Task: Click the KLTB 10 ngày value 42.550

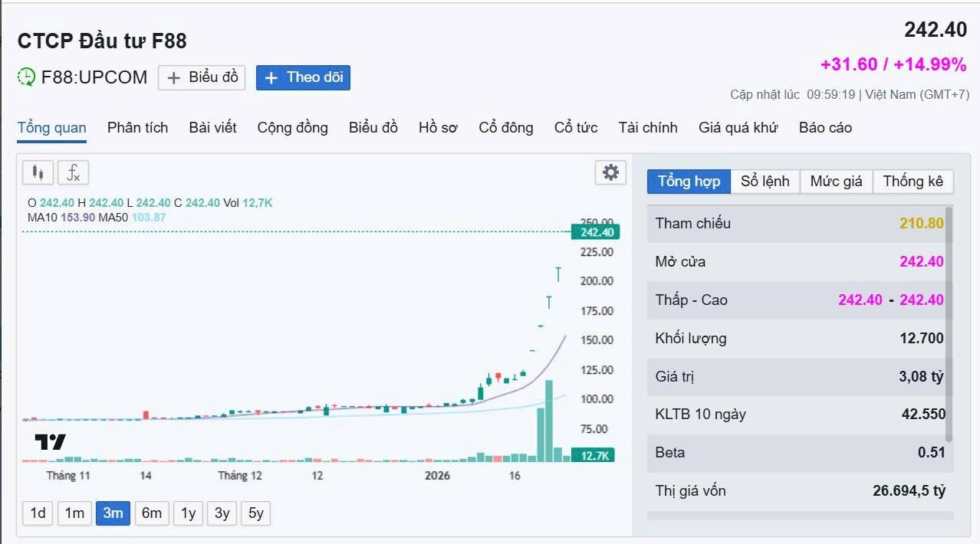Action: [x=923, y=415]
